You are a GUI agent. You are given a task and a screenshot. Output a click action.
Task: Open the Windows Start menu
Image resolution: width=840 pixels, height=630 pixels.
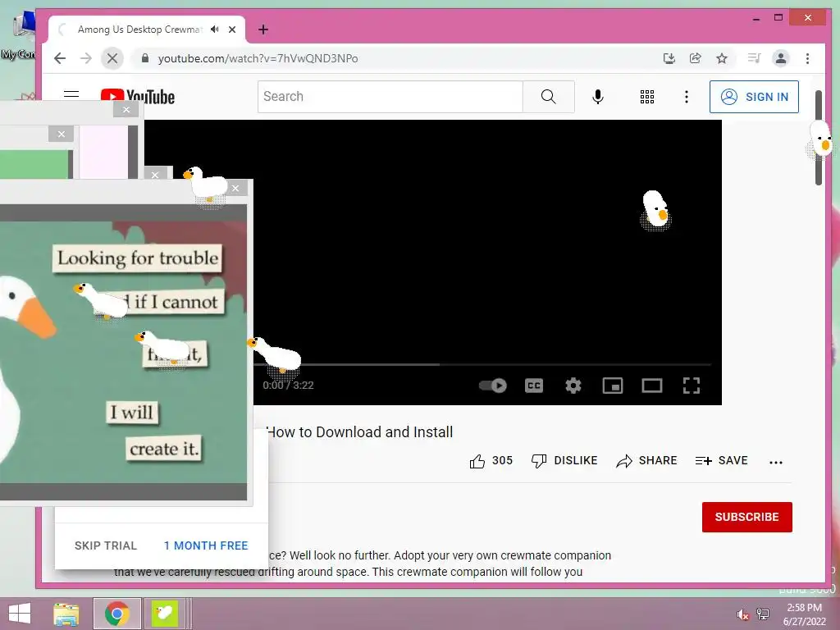point(20,614)
